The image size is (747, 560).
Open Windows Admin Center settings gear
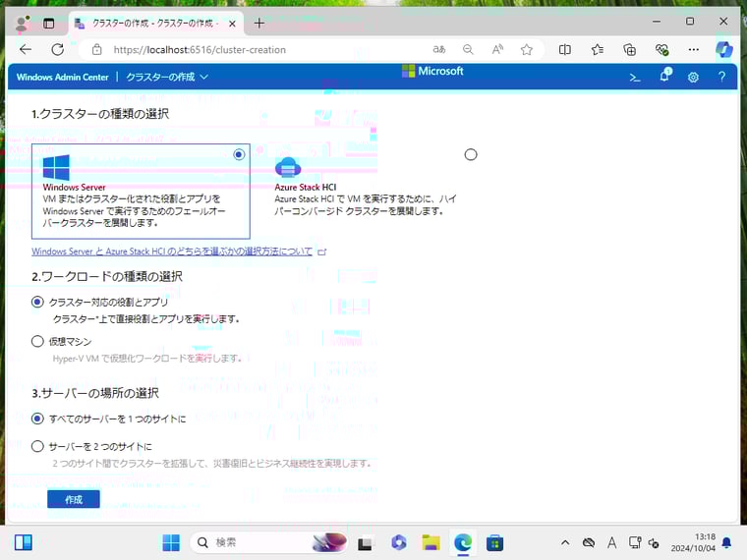pyautogui.click(x=693, y=78)
